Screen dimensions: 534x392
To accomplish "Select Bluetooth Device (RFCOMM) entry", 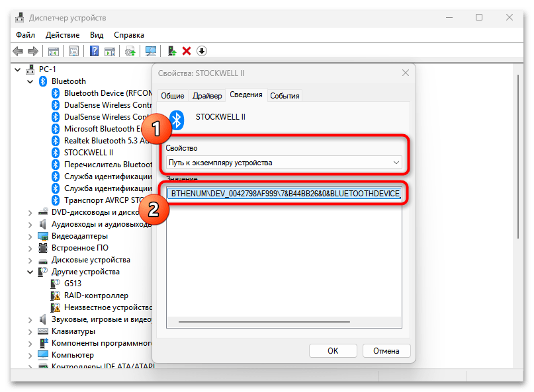I will point(108,93).
